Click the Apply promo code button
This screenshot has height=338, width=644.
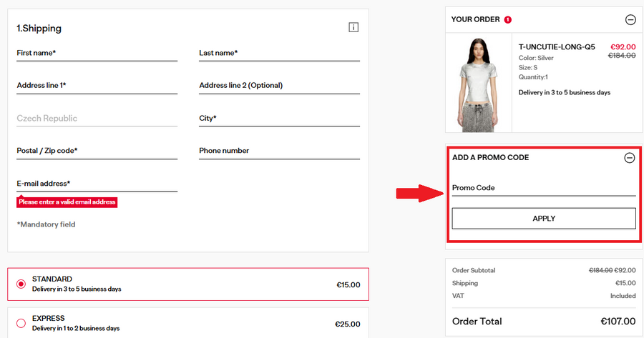[x=544, y=219]
